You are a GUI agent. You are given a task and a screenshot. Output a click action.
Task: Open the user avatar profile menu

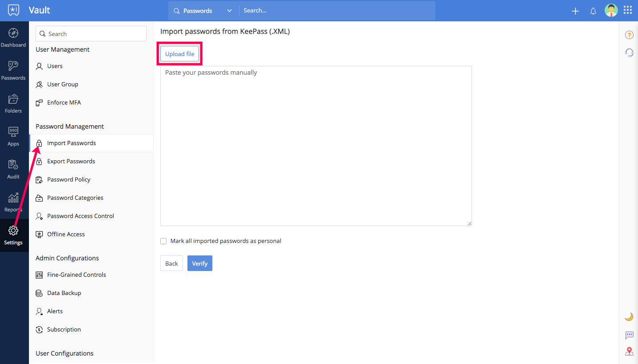click(611, 10)
